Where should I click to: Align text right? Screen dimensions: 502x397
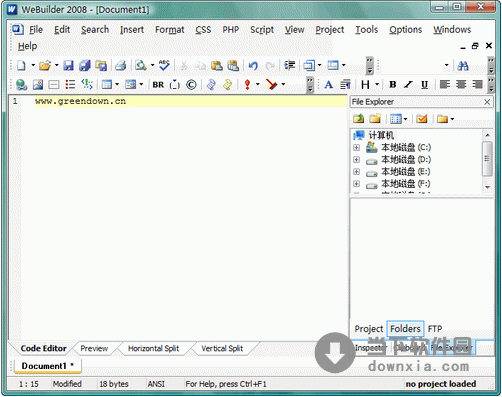tap(477, 85)
